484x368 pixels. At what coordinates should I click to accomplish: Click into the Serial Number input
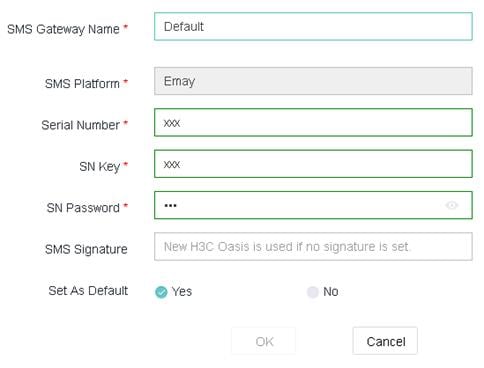tap(313, 122)
